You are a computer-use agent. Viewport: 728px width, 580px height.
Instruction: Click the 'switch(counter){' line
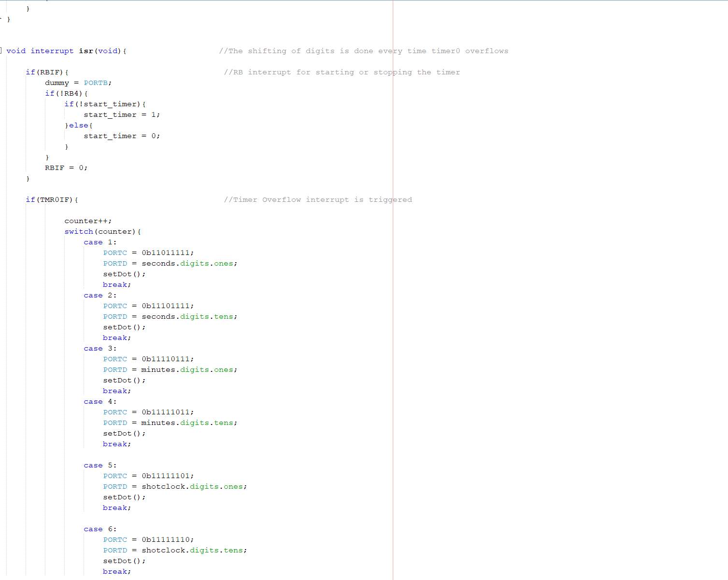(102, 231)
